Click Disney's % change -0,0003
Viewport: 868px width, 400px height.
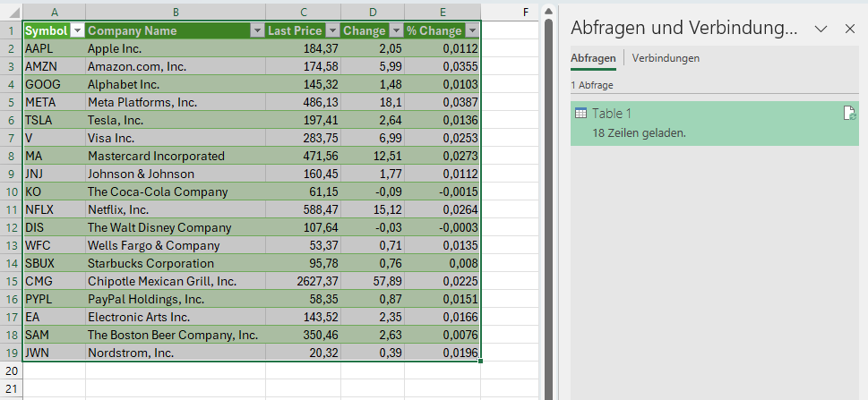[x=443, y=227]
